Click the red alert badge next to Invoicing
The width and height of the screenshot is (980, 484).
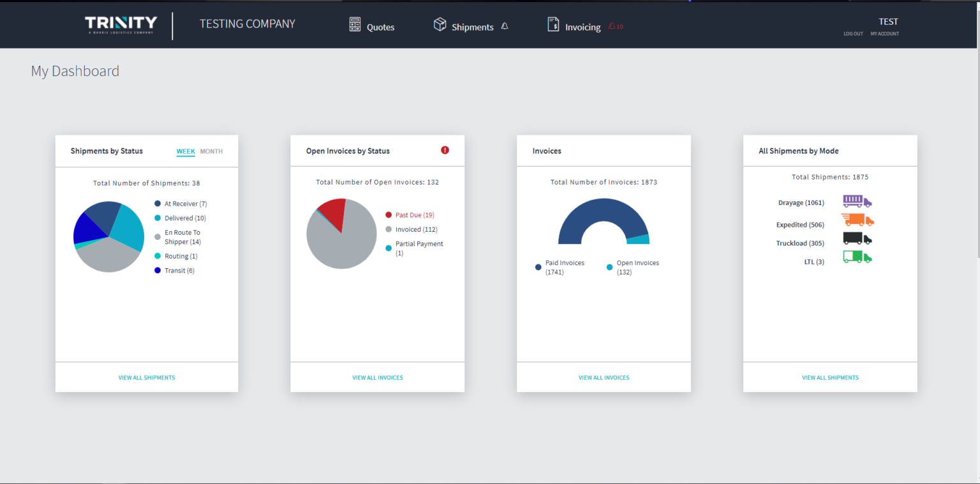tap(614, 26)
